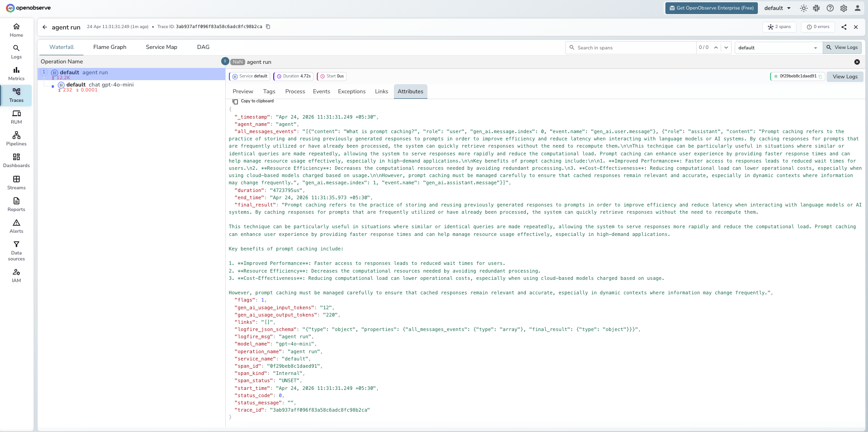Select the Logs icon in sidebar
Image resolution: width=868 pixels, height=432 pixels.
(x=16, y=52)
